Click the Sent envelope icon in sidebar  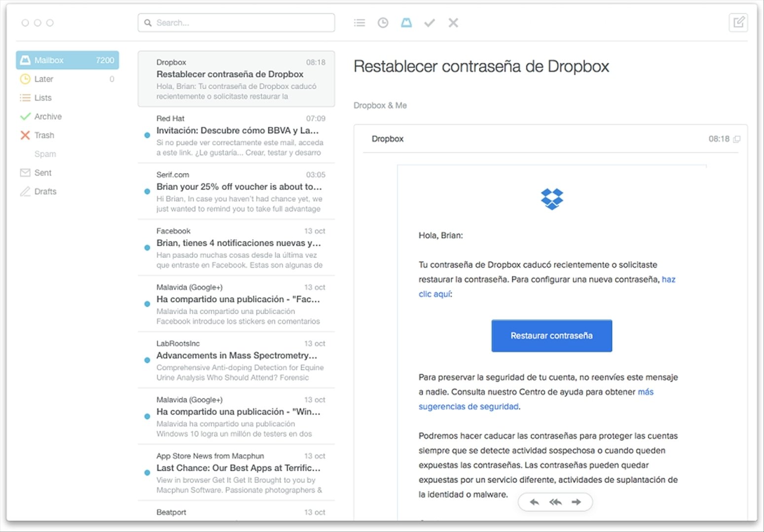tap(25, 173)
